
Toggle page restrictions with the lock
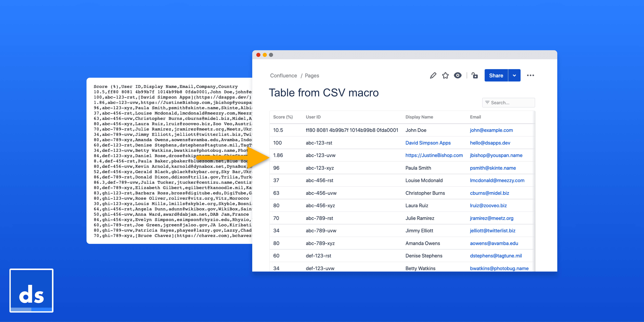tap(475, 75)
